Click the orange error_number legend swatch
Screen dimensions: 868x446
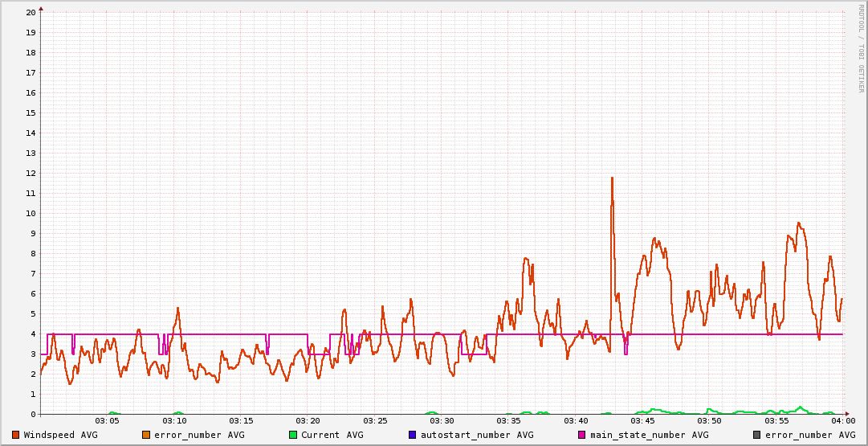[x=146, y=435]
